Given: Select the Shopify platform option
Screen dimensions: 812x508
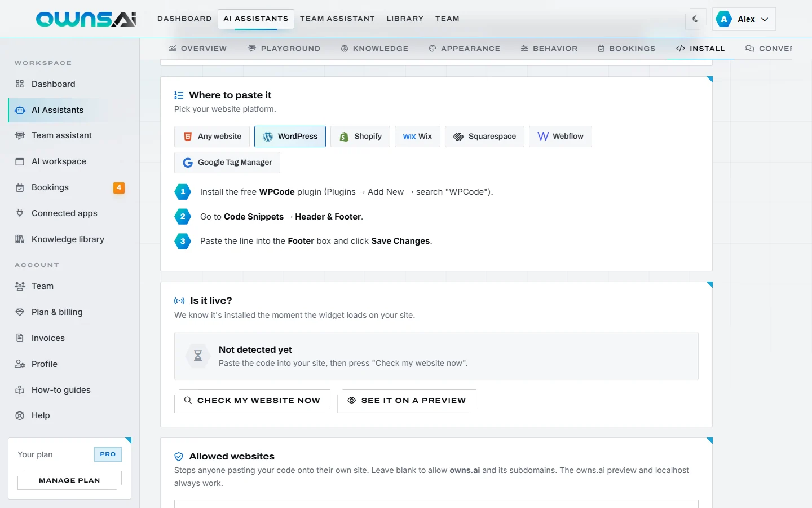Looking at the screenshot, I should [x=360, y=137].
